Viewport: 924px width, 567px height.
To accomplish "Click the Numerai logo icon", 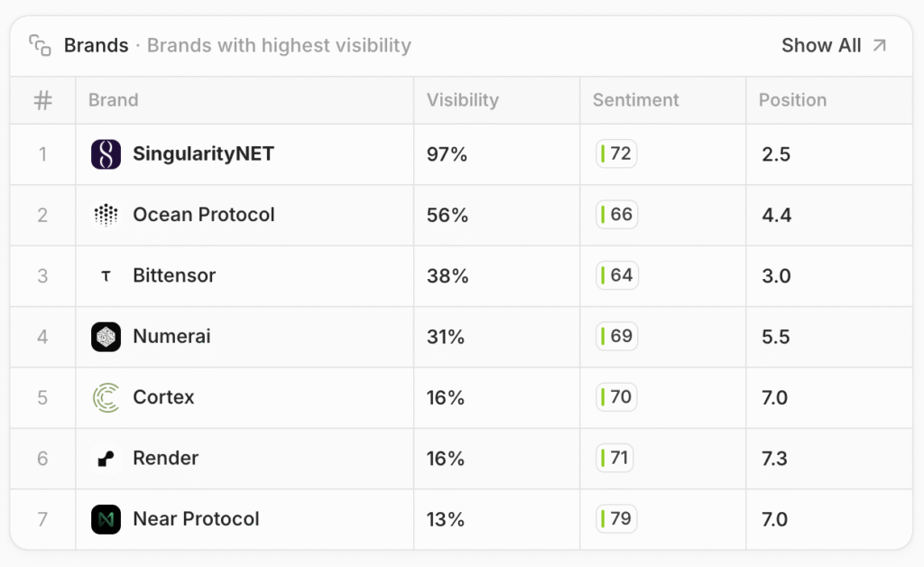I will pos(106,337).
